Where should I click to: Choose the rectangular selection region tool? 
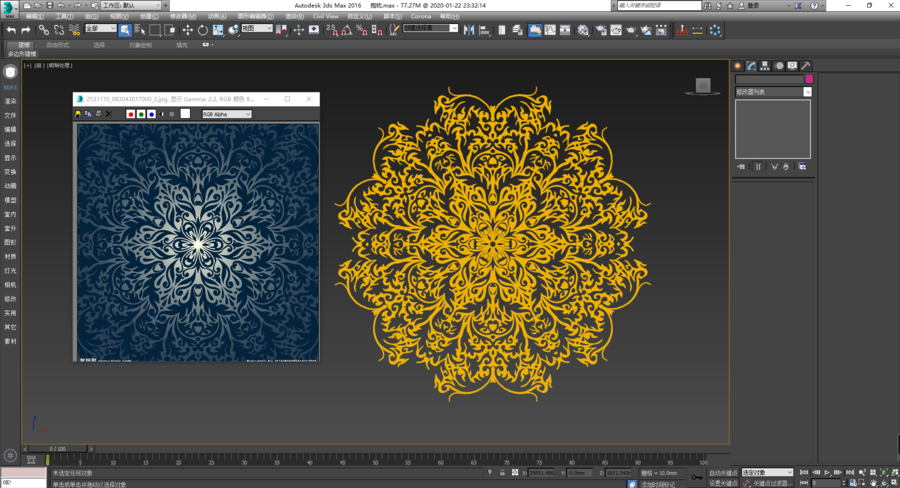tap(155, 30)
